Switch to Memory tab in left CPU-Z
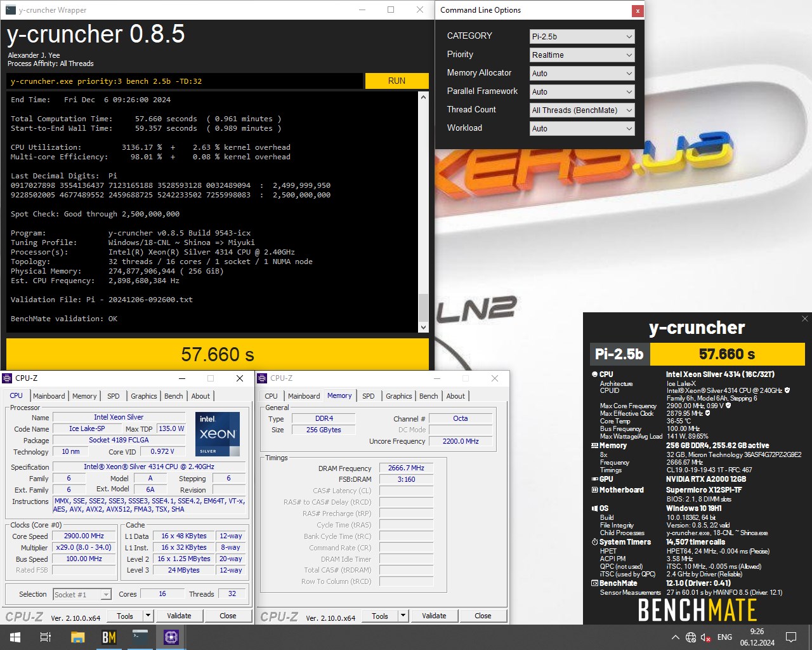 point(84,396)
